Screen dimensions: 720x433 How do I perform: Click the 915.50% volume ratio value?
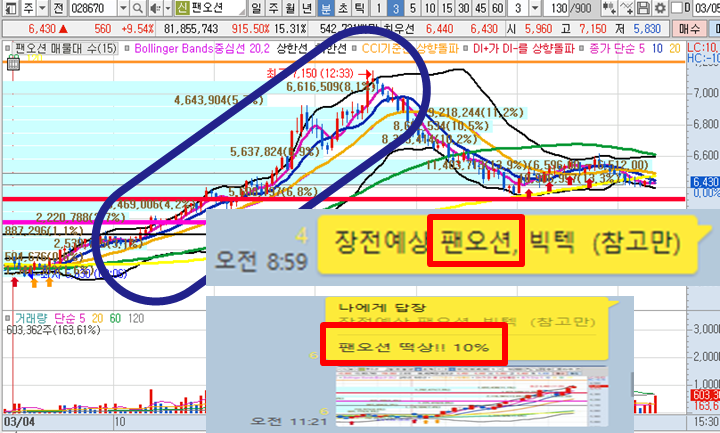[x=250, y=29]
